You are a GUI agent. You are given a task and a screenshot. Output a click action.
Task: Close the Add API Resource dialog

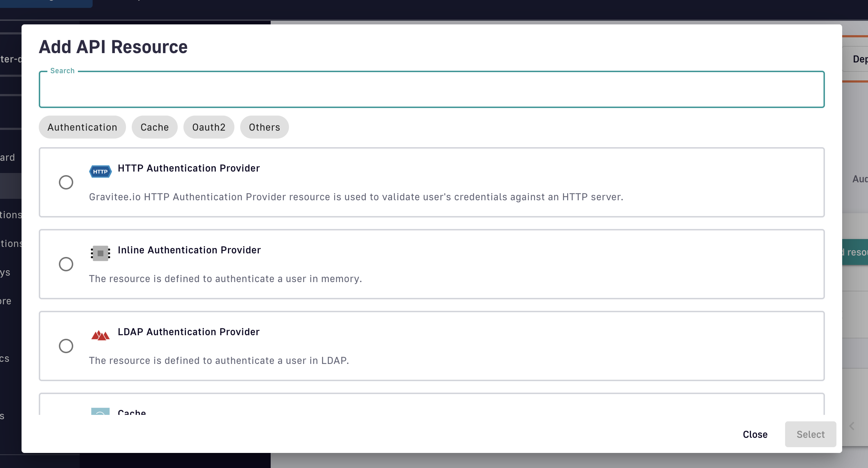[x=755, y=434]
